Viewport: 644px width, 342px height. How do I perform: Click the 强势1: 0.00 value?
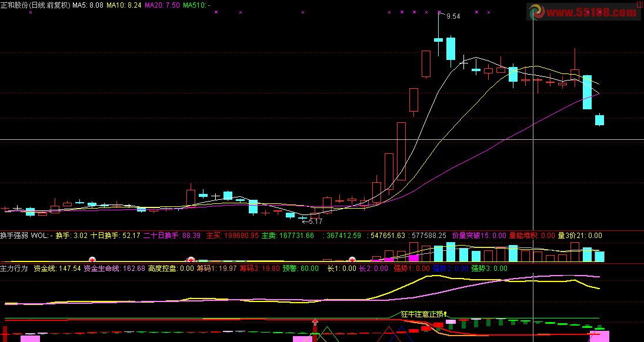coord(412,269)
